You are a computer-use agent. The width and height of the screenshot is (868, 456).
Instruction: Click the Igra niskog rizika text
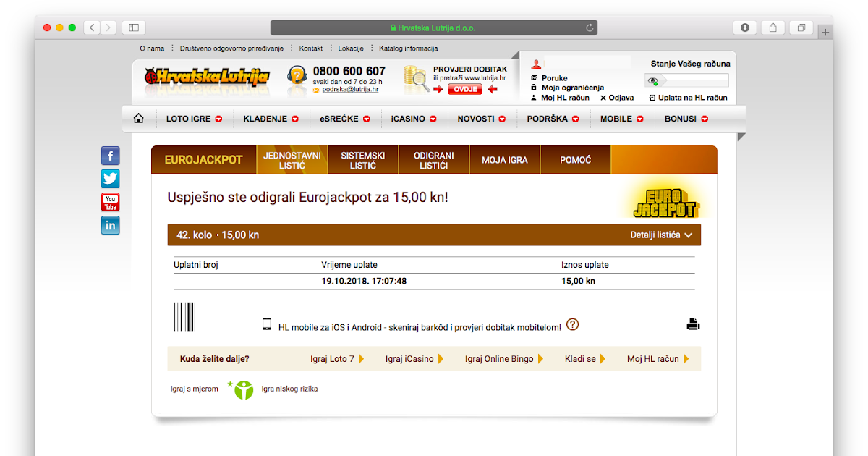(x=289, y=389)
